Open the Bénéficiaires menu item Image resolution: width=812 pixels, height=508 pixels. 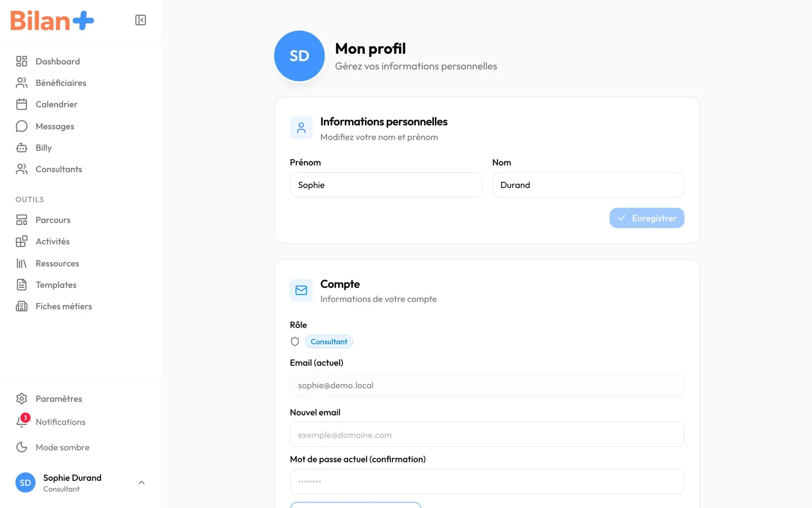coord(81,83)
